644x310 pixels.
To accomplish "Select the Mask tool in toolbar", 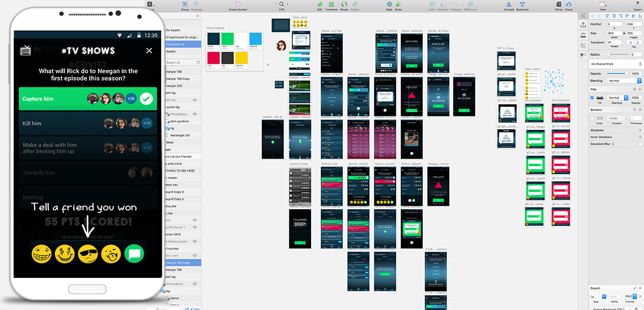I will pos(389,4).
